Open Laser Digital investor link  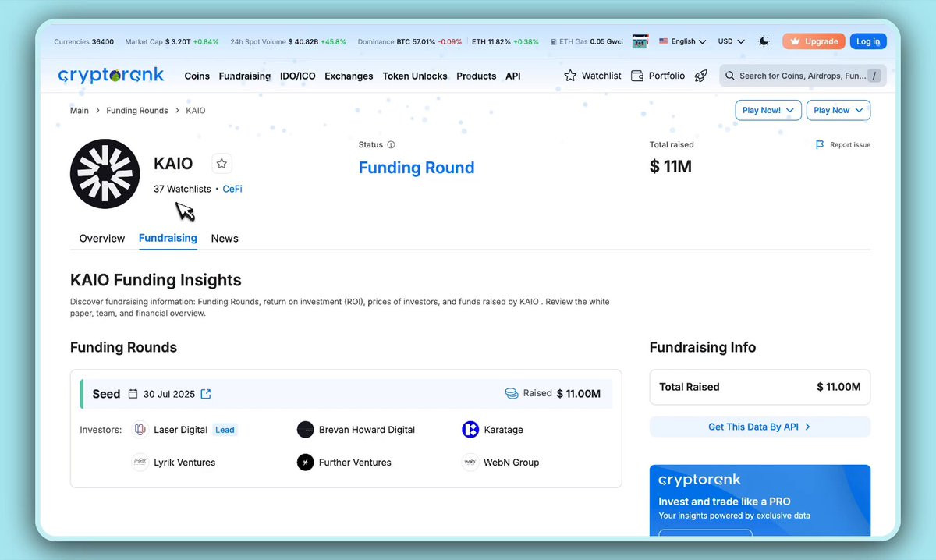click(180, 430)
